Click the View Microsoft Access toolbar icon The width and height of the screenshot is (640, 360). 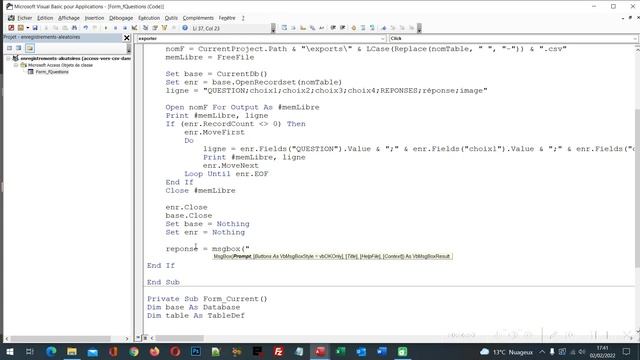point(11,28)
